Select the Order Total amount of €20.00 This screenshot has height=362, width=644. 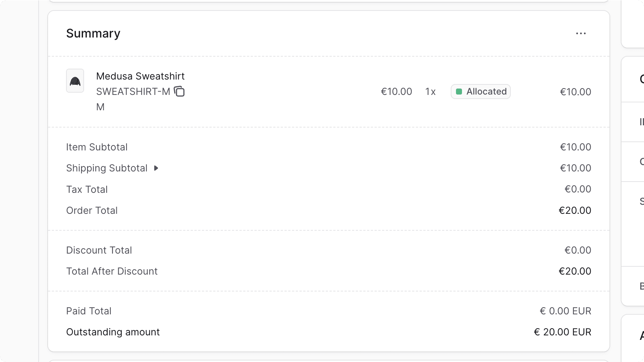pyautogui.click(x=575, y=210)
